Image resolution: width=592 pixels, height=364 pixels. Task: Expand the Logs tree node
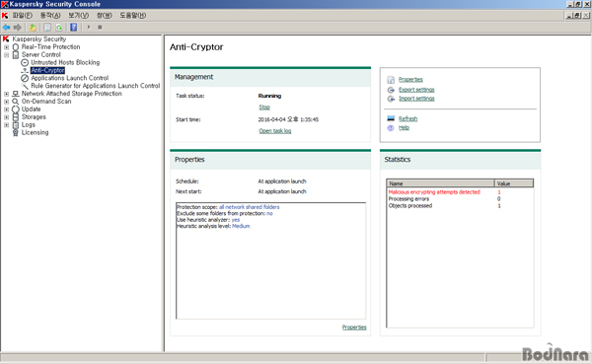pyautogui.click(x=7, y=125)
